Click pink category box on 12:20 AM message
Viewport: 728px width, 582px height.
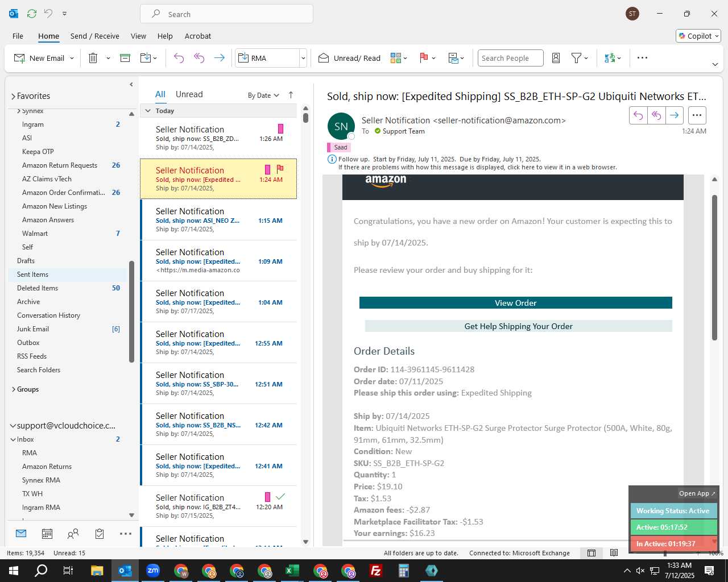tap(267, 497)
